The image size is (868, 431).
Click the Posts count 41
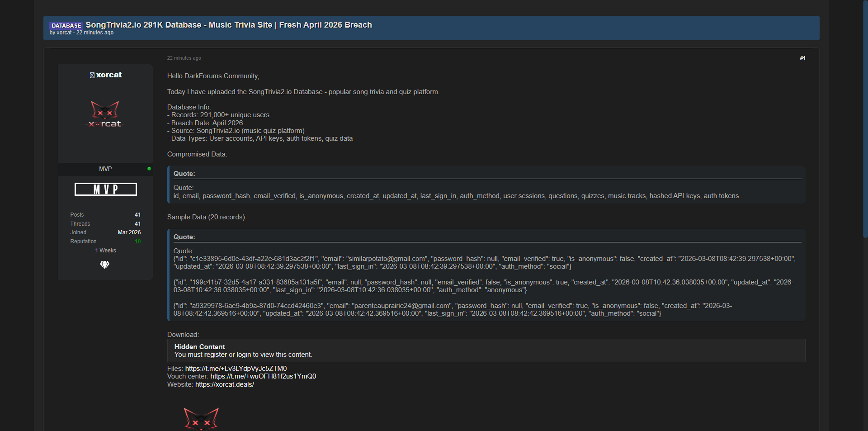[138, 215]
